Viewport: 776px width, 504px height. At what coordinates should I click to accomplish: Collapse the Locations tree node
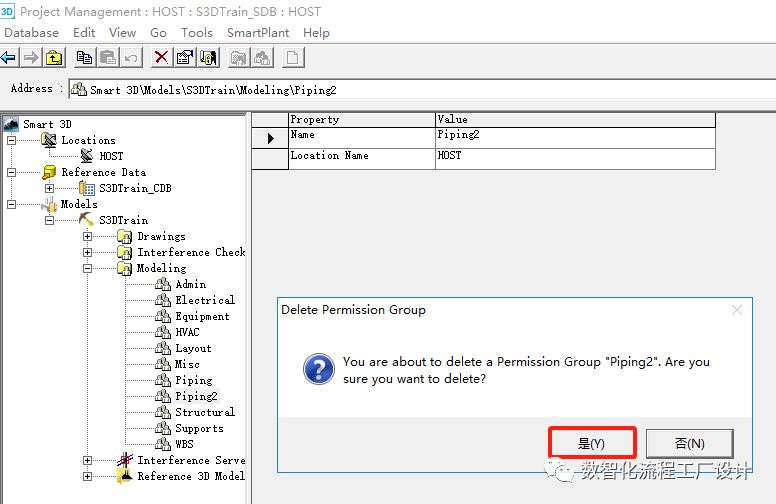pyautogui.click(x=11, y=140)
